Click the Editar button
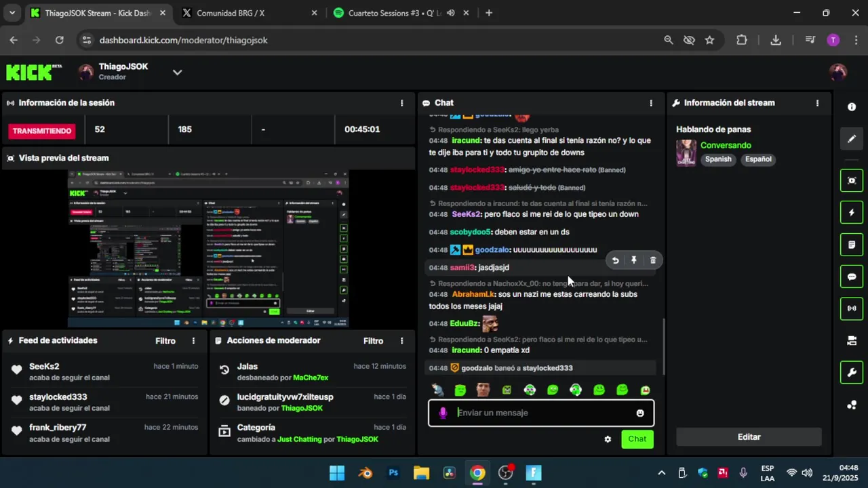Image resolution: width=868 pixels, height=488 pixels. click(749, 437)
